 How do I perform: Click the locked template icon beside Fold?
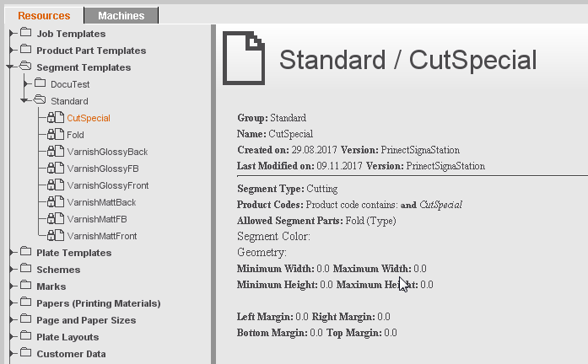click(56, 135)
